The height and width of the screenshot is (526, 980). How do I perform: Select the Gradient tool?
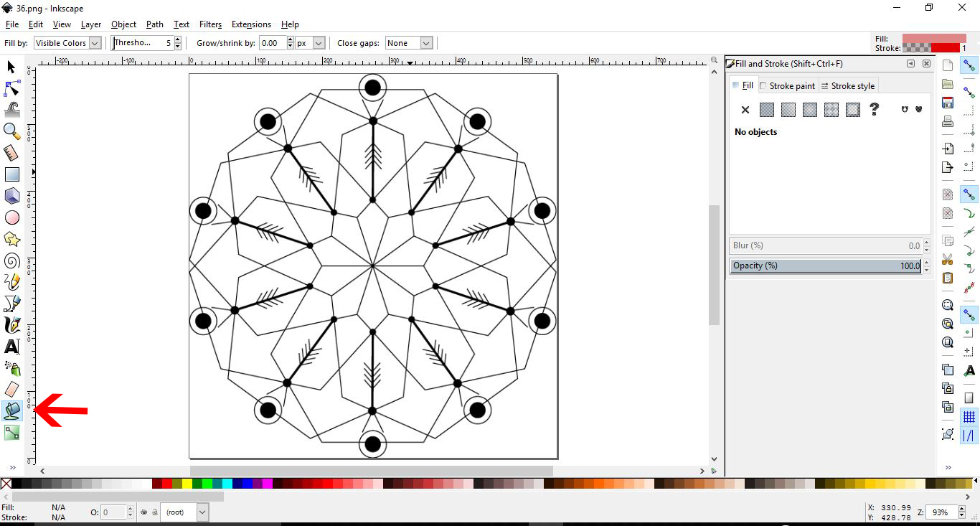tap(11, 432)
